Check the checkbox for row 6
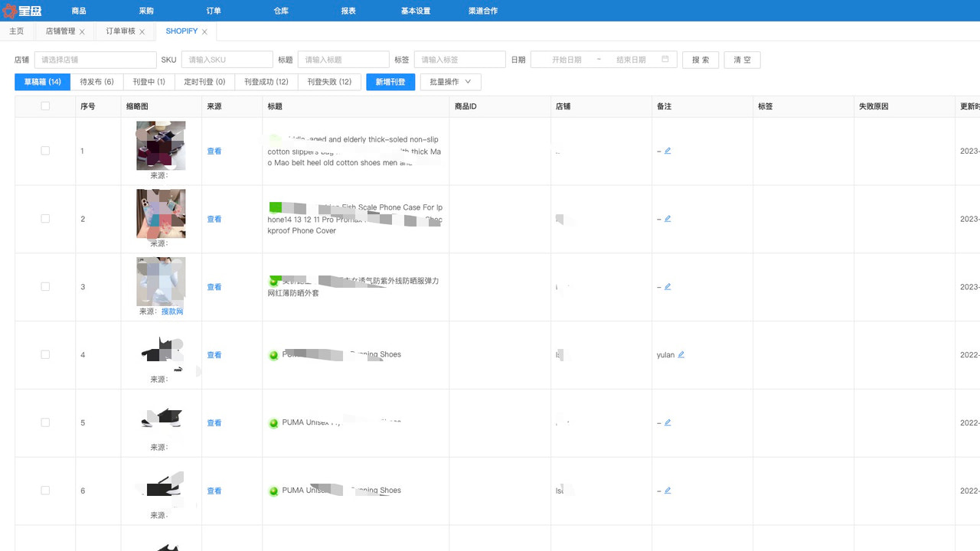 point(45,491)
